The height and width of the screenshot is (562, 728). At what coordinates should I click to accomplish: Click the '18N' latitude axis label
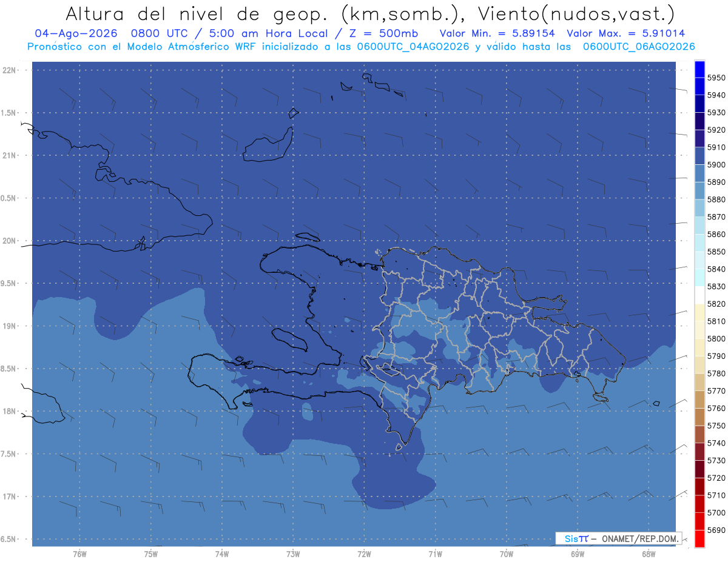point(8,411)
